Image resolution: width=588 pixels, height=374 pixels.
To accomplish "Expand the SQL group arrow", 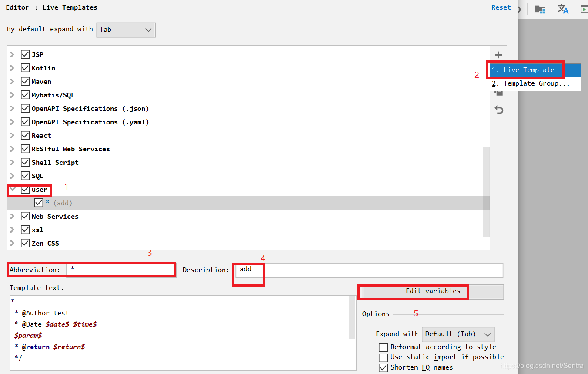I will point(12,176).
